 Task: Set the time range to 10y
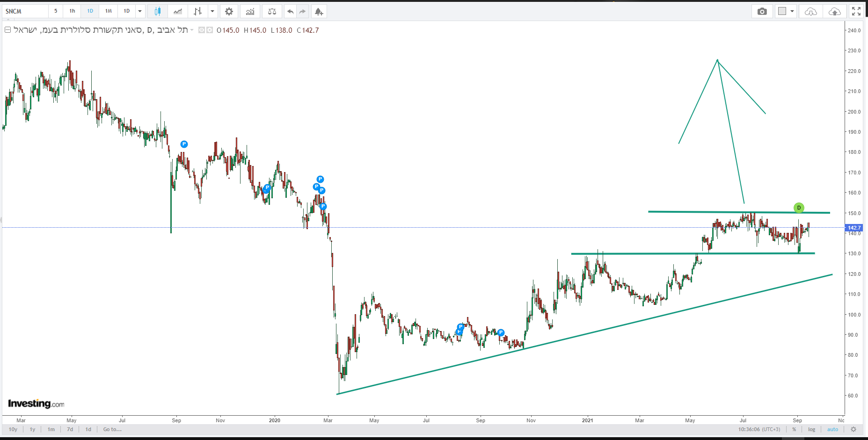pos(13,429)
